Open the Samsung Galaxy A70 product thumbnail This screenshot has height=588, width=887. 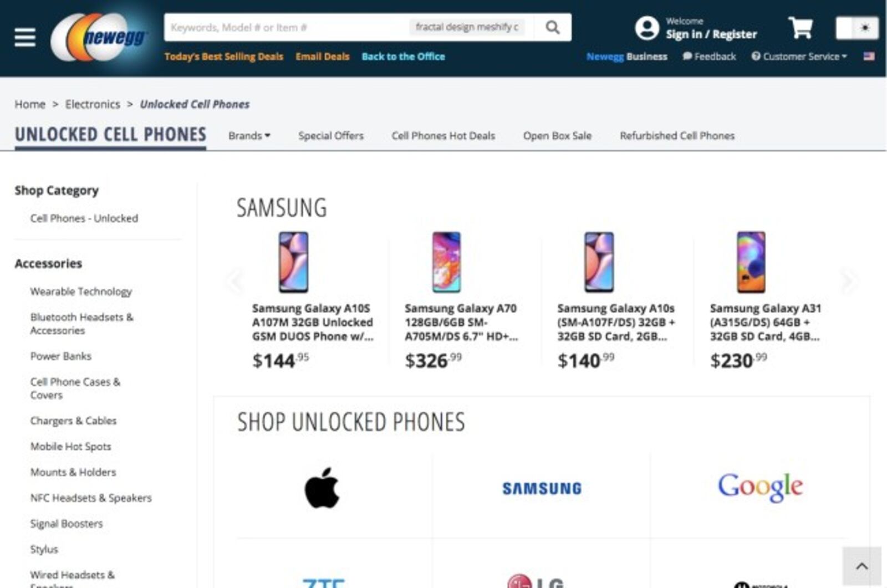[446, 262]
